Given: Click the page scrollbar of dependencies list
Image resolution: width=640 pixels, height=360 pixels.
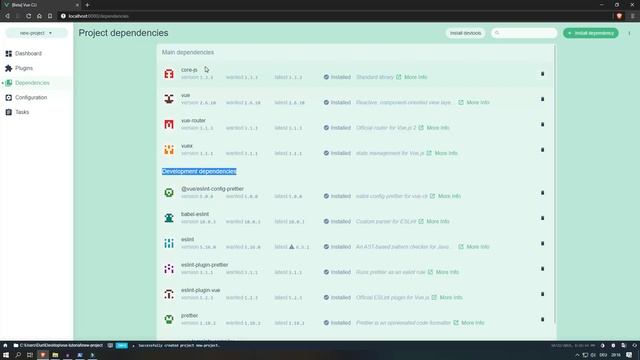Looking at the screenshot, I should click(555, 184).
